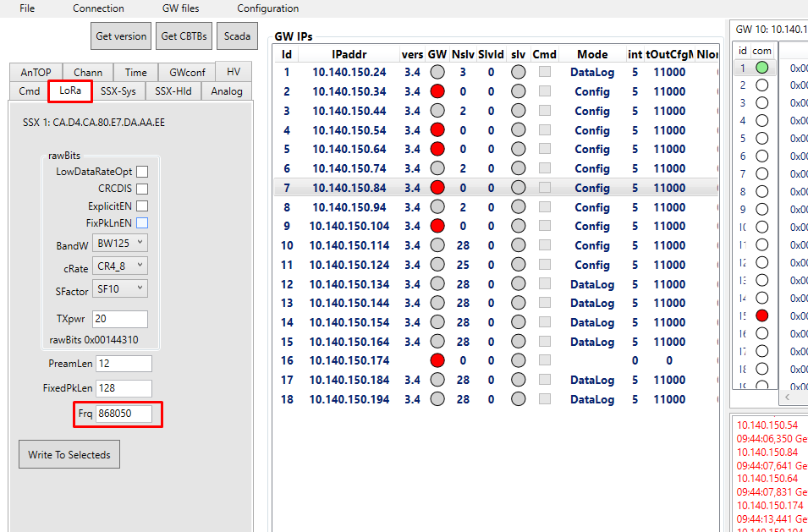Click red GW status indicator for 10.140.150.34
This screenshot has height=532, width=808.
click(x=437, y=91)
